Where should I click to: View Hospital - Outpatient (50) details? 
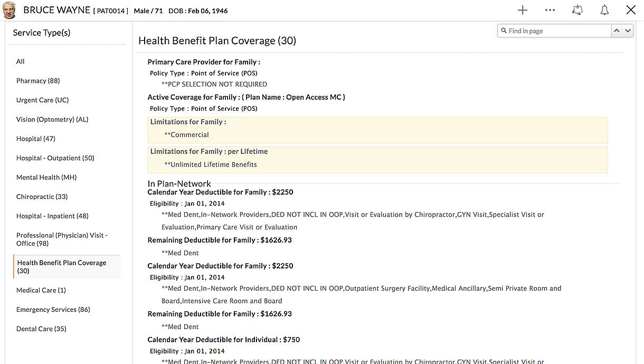(55, 158)
